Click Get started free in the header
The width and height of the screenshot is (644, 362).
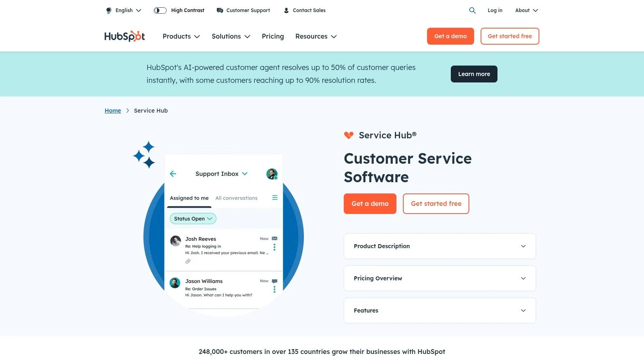510,36
